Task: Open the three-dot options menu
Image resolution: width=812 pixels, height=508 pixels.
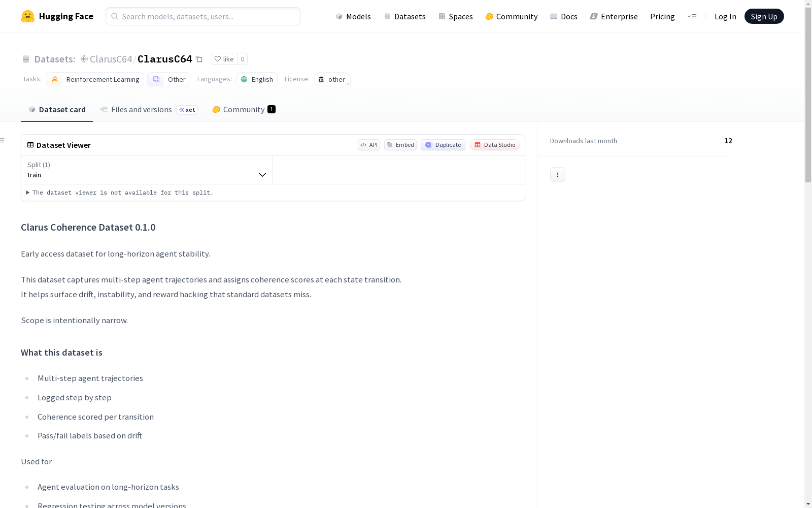Action: click(x=558, y=175)
